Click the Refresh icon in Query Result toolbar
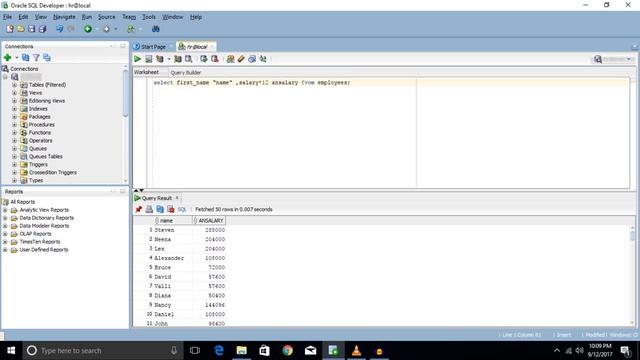This screenshot has height=360, width=640. 160,209
